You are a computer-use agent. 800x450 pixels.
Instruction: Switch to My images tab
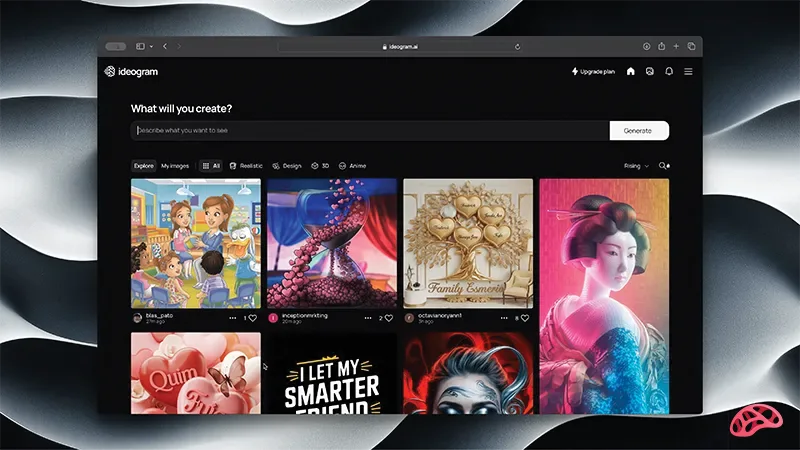175,166
